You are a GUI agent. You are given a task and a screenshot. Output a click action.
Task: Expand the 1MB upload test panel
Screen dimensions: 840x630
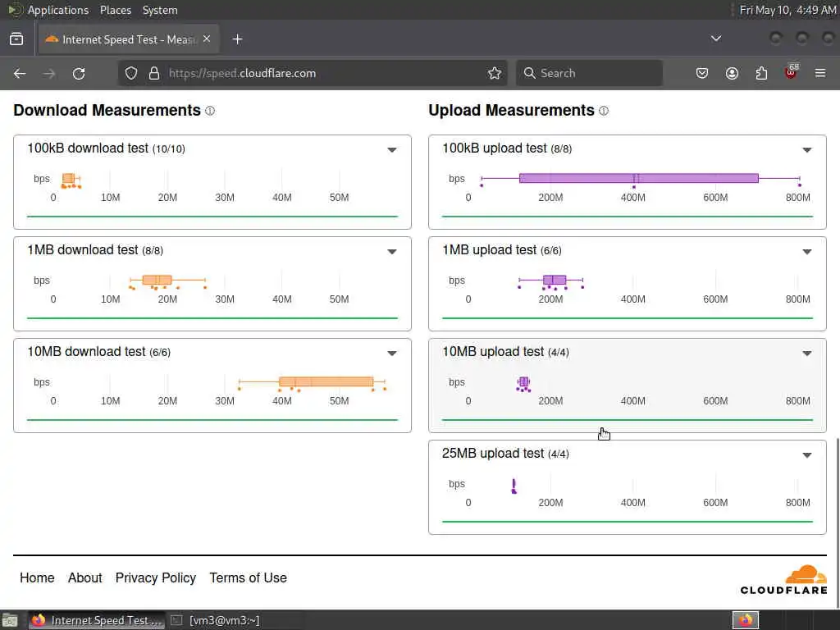coord(807,252)
